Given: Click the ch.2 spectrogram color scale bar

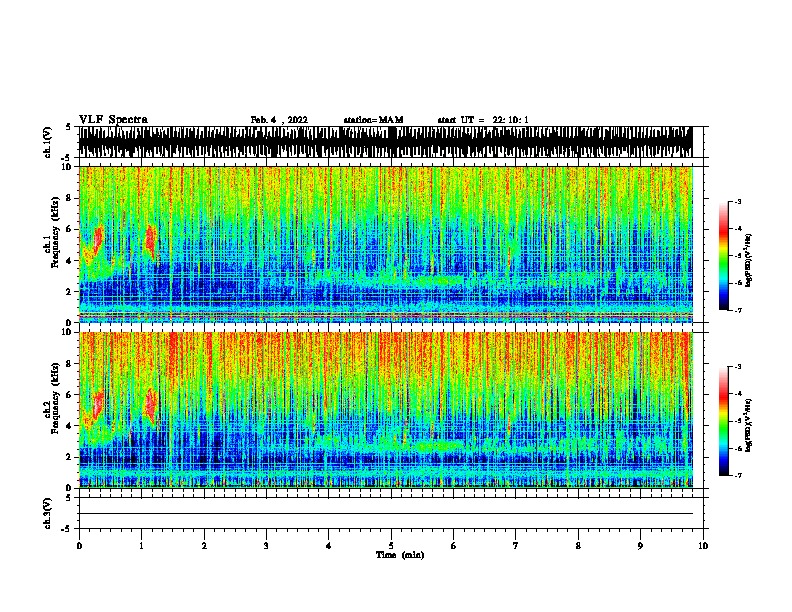Looking at the screenshot, I should click(724, 421).
